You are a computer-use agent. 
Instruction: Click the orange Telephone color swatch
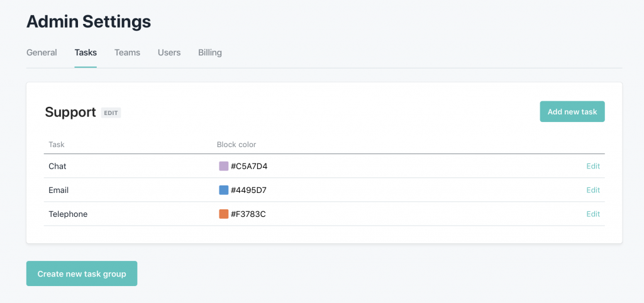point(223,214)
